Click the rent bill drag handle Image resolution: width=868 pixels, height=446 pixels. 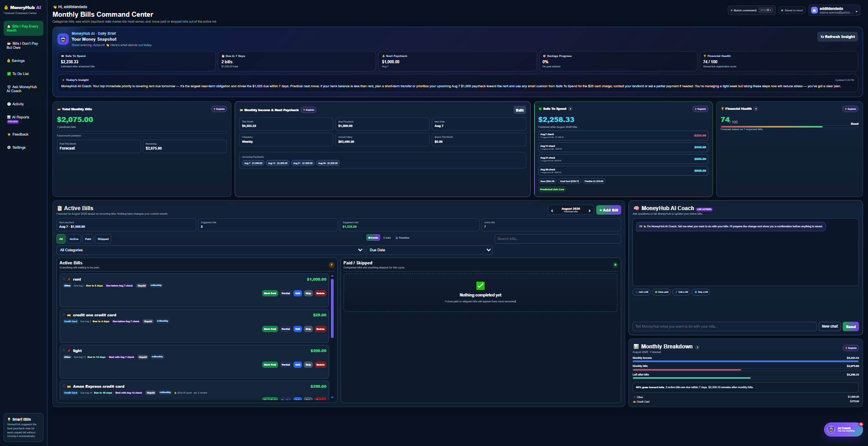64,279
